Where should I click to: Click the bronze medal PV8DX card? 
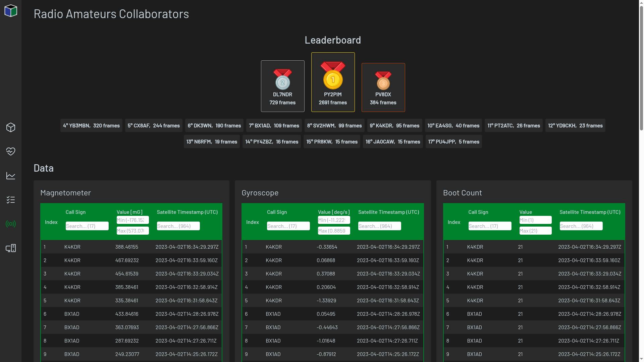(x=383, y=87)
